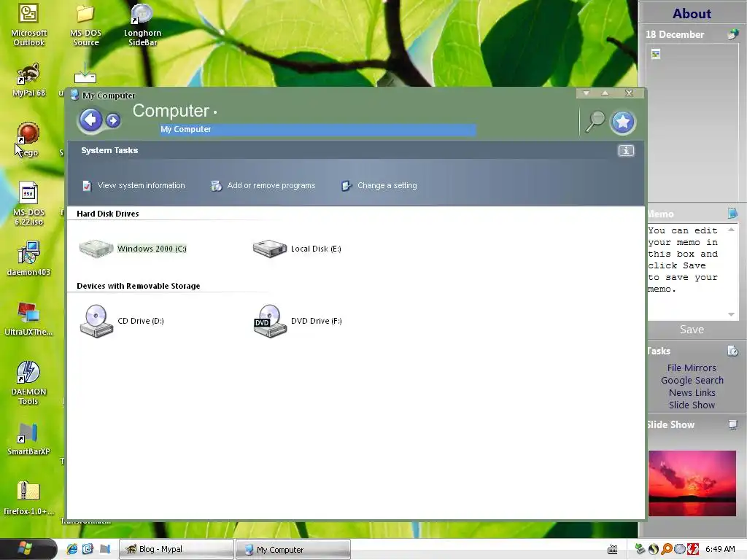
Task: Open the SmartBarXP shortcut
Action: [x=28, y=439]
